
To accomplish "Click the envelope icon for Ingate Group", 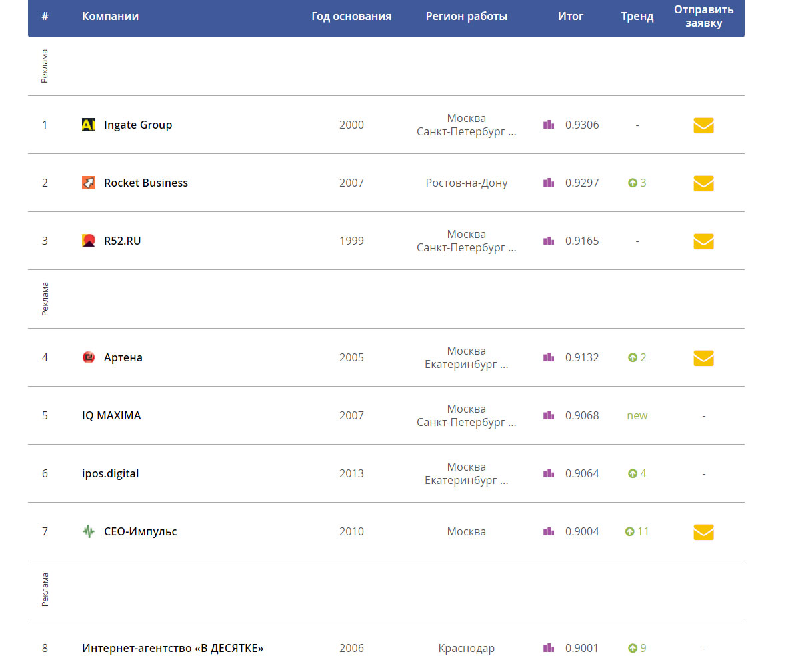I will 703,125.
